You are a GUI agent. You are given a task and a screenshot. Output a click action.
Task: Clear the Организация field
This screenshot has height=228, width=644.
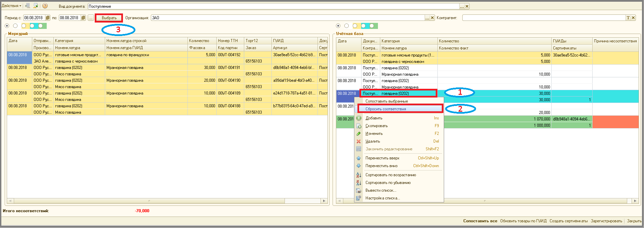coord(432,18)
